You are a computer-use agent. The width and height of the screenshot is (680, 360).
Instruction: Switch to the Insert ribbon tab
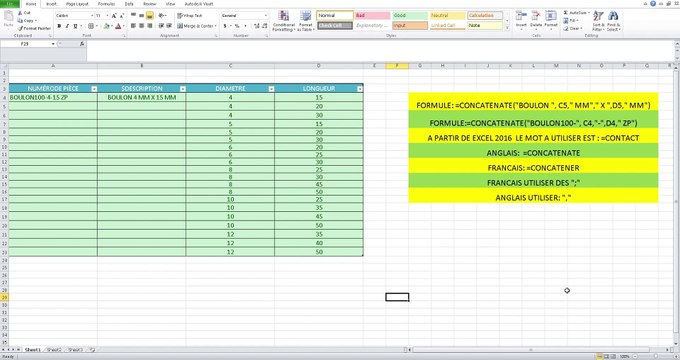[x=51, y=4]
